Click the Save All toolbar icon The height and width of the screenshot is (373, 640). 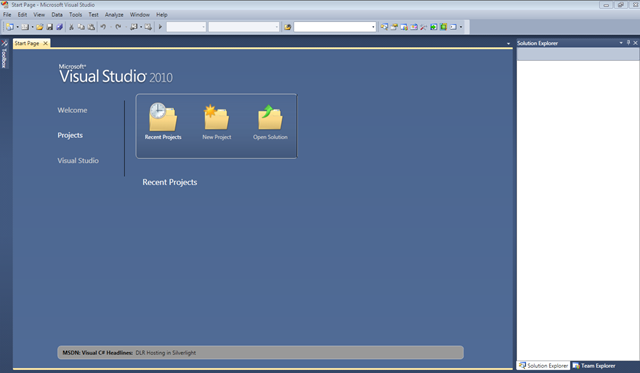click(60, 27)
